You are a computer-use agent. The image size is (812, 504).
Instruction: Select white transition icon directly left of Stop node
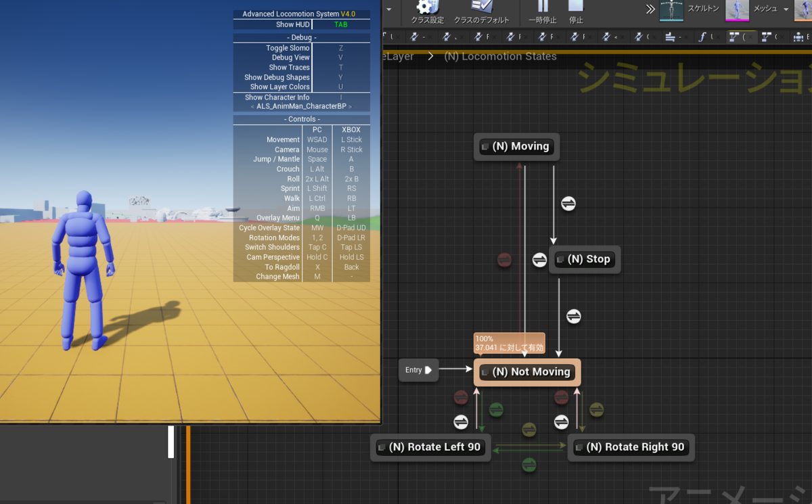point(539,260)
